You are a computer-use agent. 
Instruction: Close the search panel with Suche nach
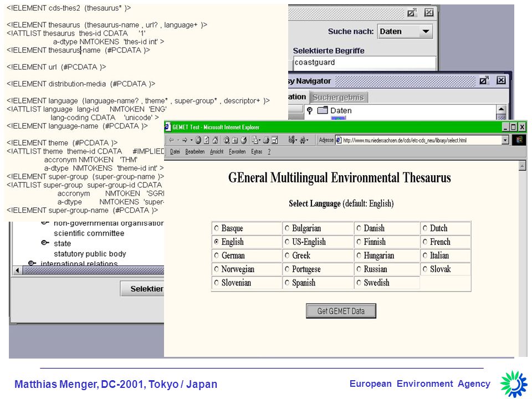point(429,13)
